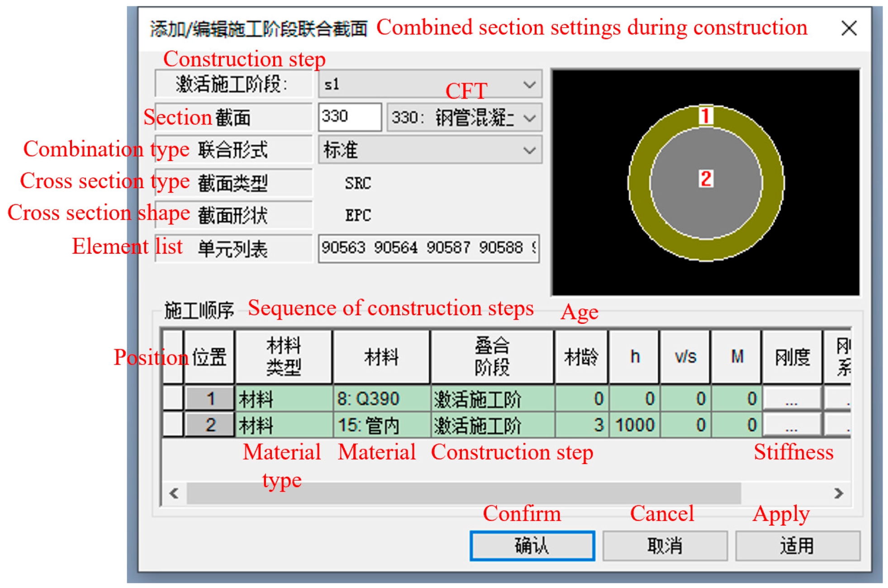Click the element list input field

428,248
